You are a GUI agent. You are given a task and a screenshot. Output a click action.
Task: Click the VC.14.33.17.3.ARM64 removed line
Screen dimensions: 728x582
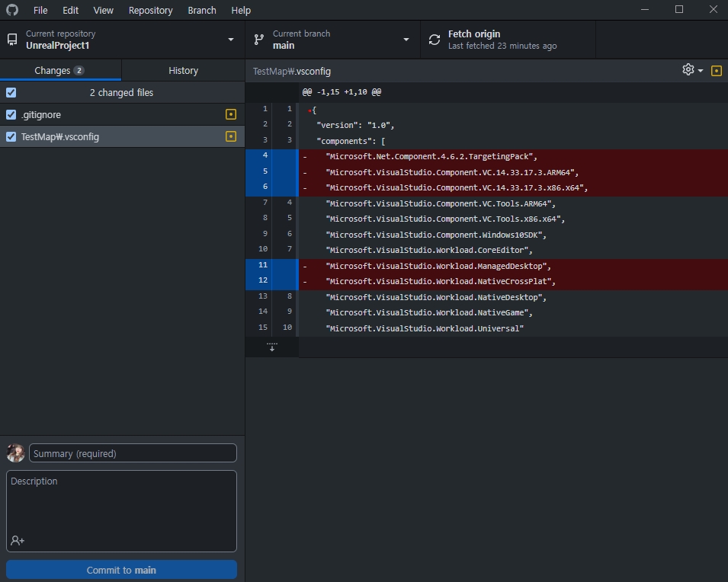(513, 172)
